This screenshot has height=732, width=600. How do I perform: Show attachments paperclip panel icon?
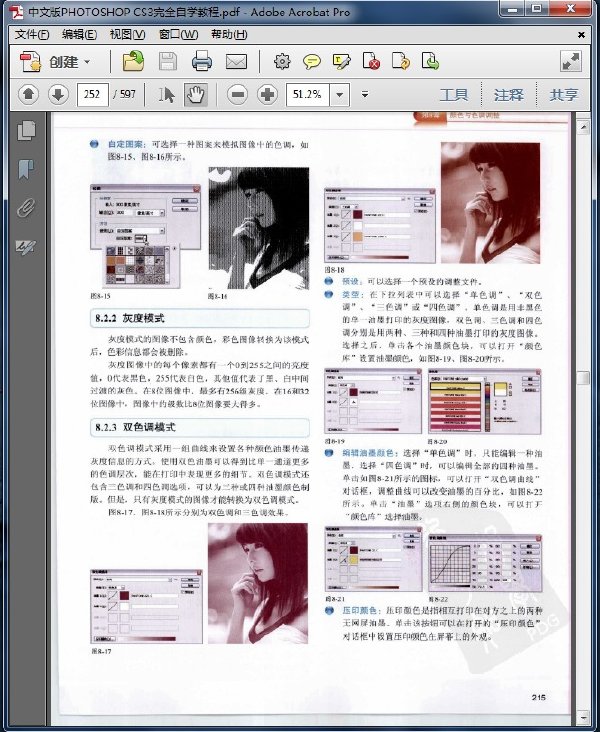[x=27, y=208]
